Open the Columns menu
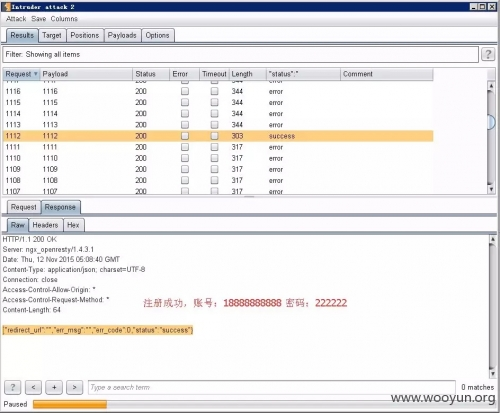Image resolution: width=500 pixels, height=413 pixels. point(64,19)
